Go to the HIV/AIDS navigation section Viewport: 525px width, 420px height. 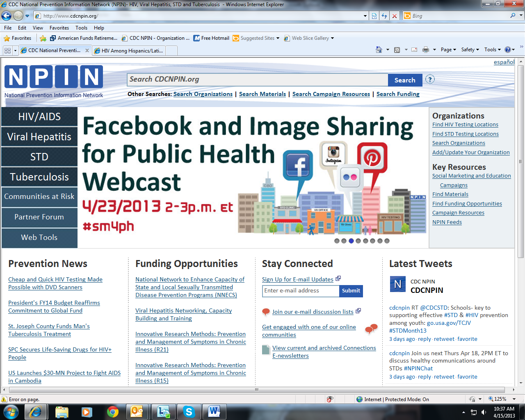tap(39, 116)
